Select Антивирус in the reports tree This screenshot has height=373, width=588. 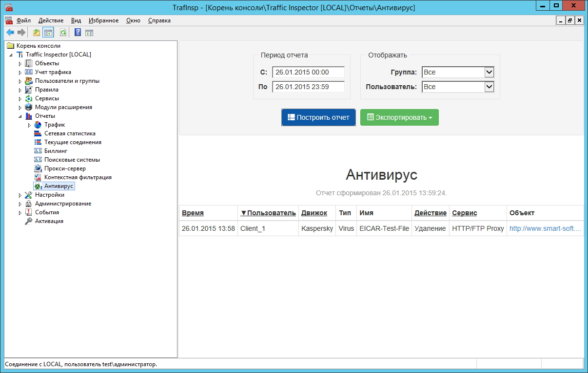click(59, 186)
